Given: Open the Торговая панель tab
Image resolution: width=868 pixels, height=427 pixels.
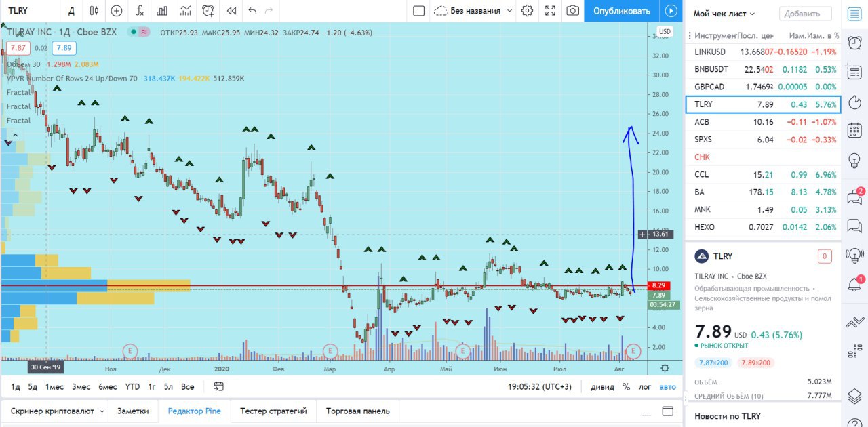Looking at the screenshot, I should [x=357, y=411].
